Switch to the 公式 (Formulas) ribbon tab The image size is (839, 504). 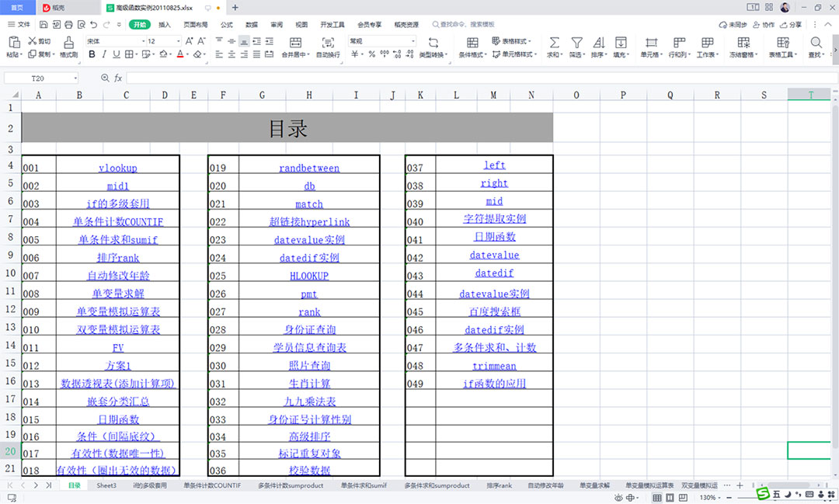(x=227, y=25)
